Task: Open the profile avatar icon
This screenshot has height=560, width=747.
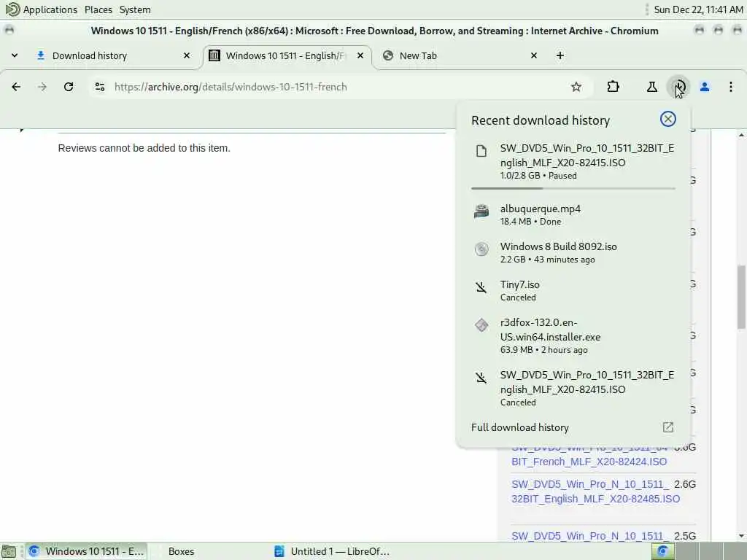Action: [x=705, y=87]
